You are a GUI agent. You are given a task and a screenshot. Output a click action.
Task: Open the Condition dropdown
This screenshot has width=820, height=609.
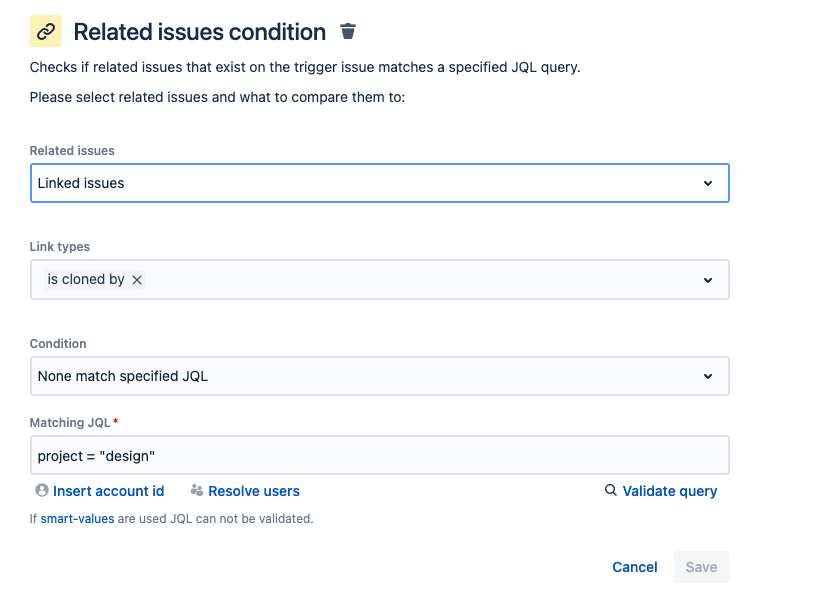click(x=379, y=376)
